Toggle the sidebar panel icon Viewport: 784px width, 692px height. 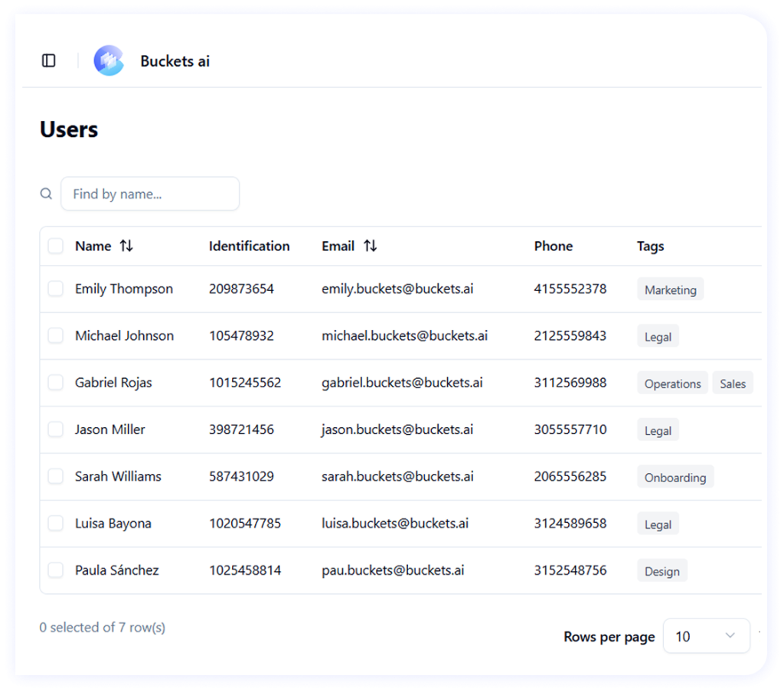pos(49,60)
